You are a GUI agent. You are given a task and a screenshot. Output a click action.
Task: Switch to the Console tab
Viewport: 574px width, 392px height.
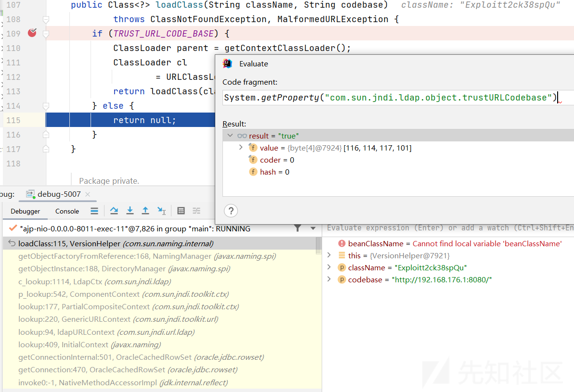click(67, 211)
